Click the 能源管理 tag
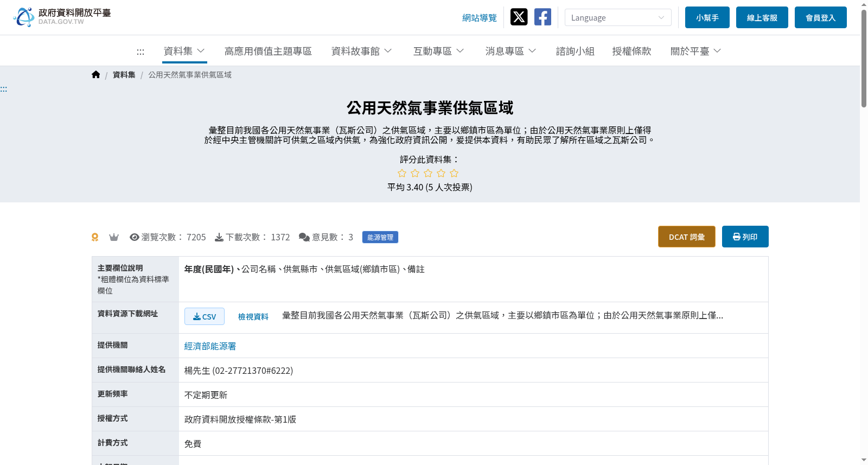868x465 pixels. point(380,237)
